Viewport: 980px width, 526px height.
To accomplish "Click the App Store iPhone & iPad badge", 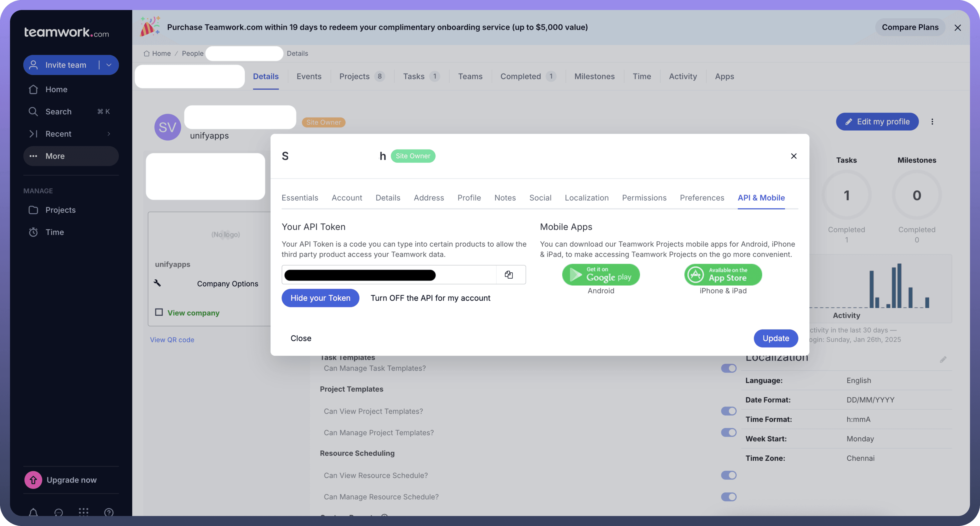I will coord(723,274).
